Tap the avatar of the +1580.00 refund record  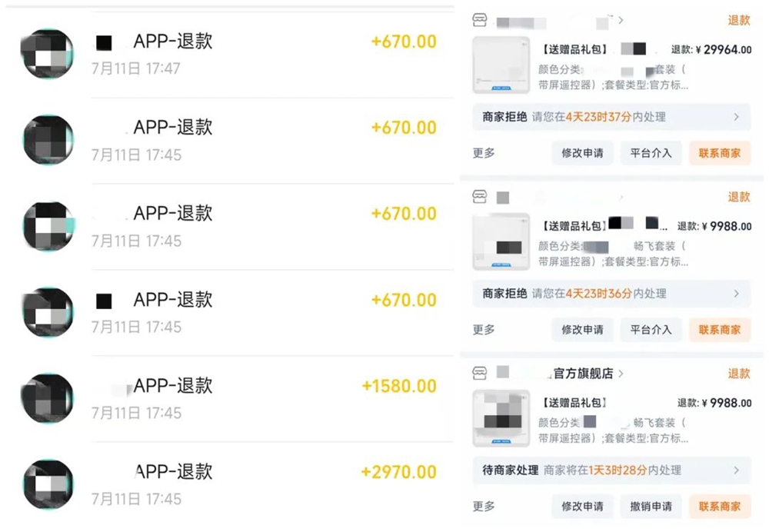48,398
